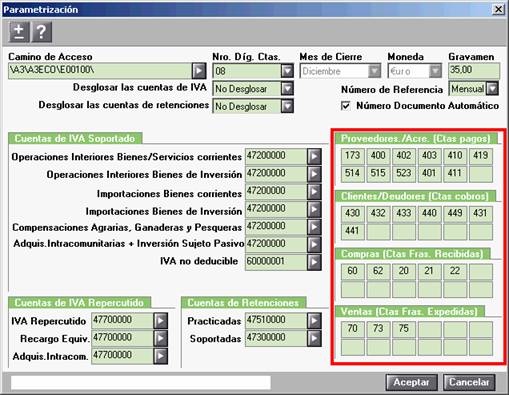The width and height of the screenshot is (509, 395).
Task: Click Ventas account cell 75
Action: point(404,329)
